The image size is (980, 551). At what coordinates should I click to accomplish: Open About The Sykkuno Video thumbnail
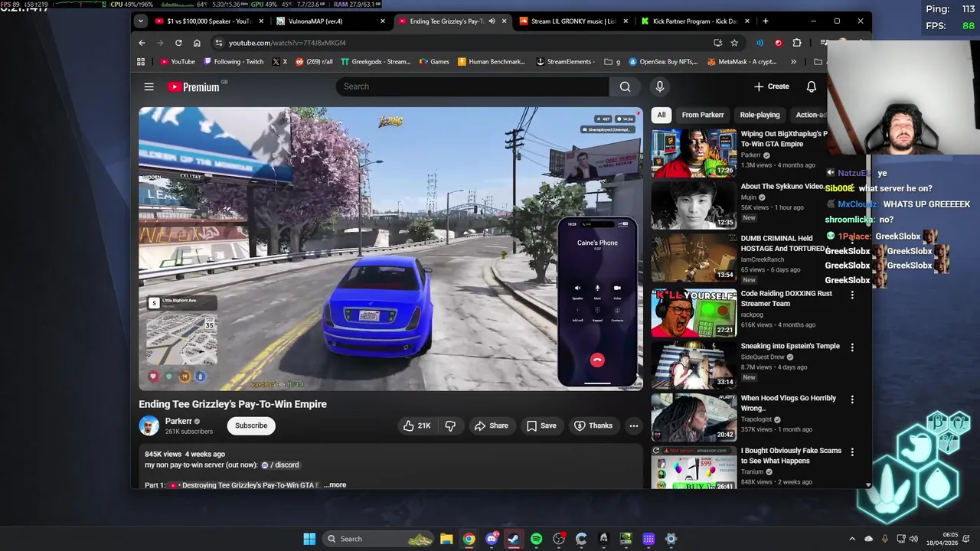pos(694,205)
